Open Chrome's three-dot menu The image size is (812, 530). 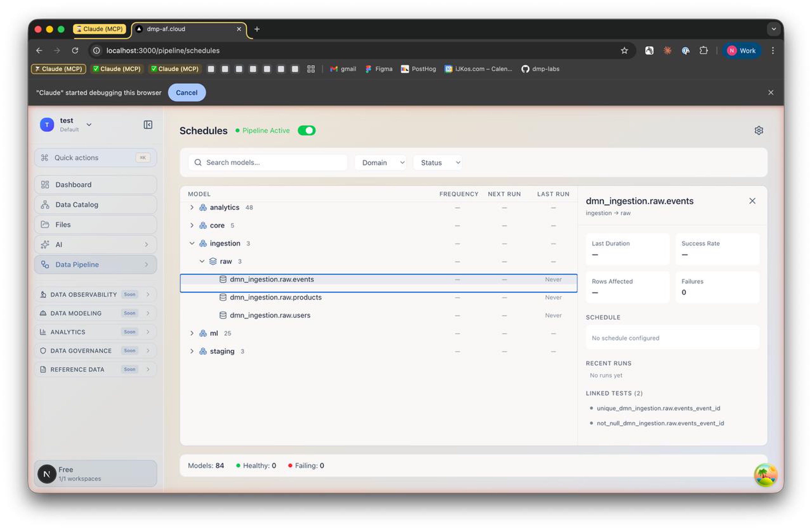coord(773,50)
